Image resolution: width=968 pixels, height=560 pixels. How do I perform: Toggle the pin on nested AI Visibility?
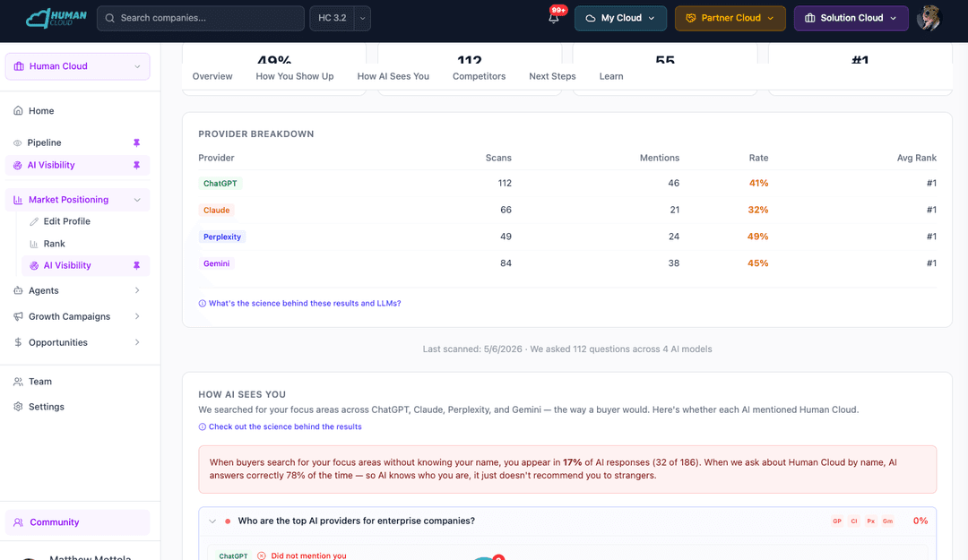tap(136, 265)
